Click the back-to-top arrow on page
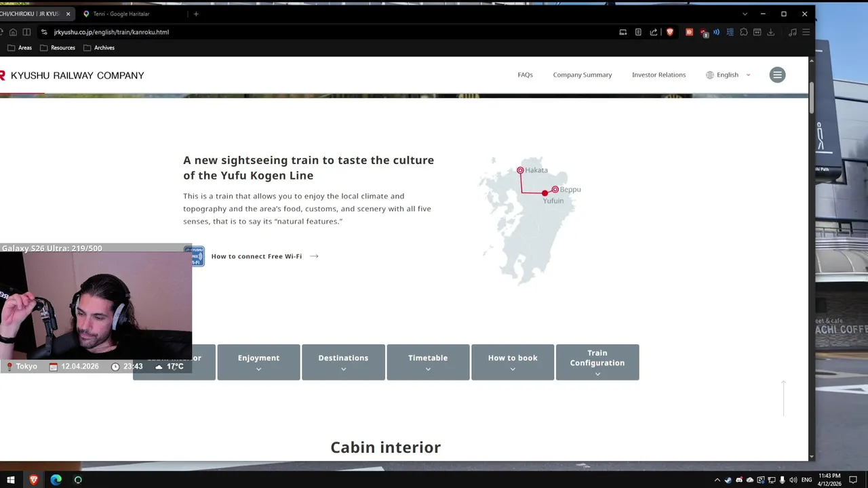The image size is (868, 488). click(783, 398)
